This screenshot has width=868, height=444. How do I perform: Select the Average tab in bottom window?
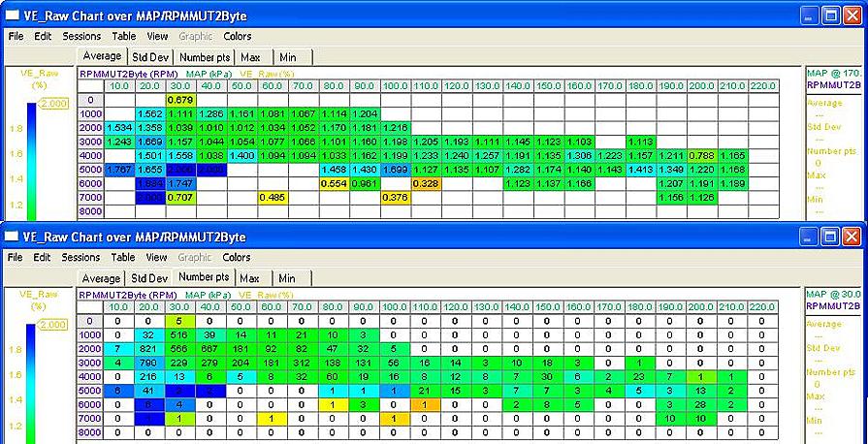pos(100,278)
